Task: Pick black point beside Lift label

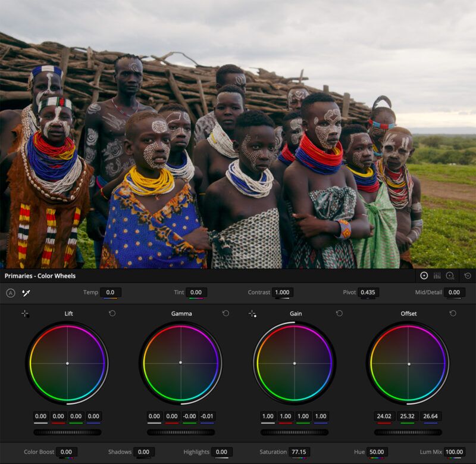Action: tap(26, 313)
